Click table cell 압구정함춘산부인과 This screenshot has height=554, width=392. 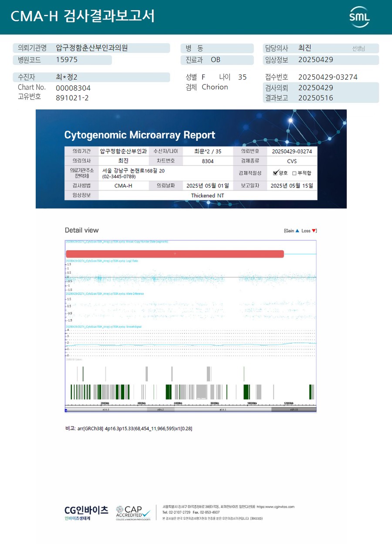coord(123,151)
